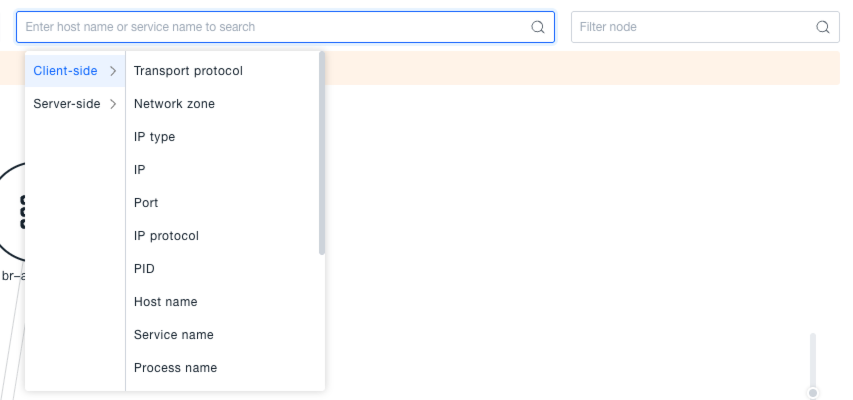This screenshot has height=400, width=853.
Task: Select the Port filter option
Action: [x=146, y=203]
